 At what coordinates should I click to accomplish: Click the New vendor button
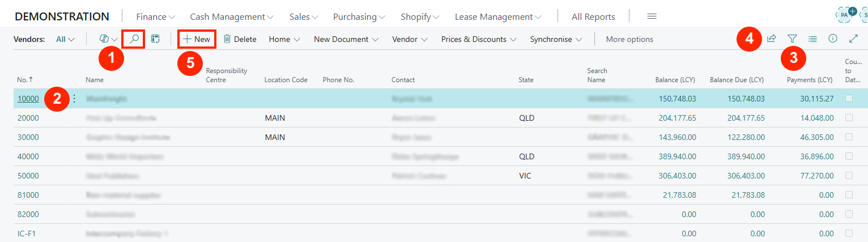pos(197,39)
